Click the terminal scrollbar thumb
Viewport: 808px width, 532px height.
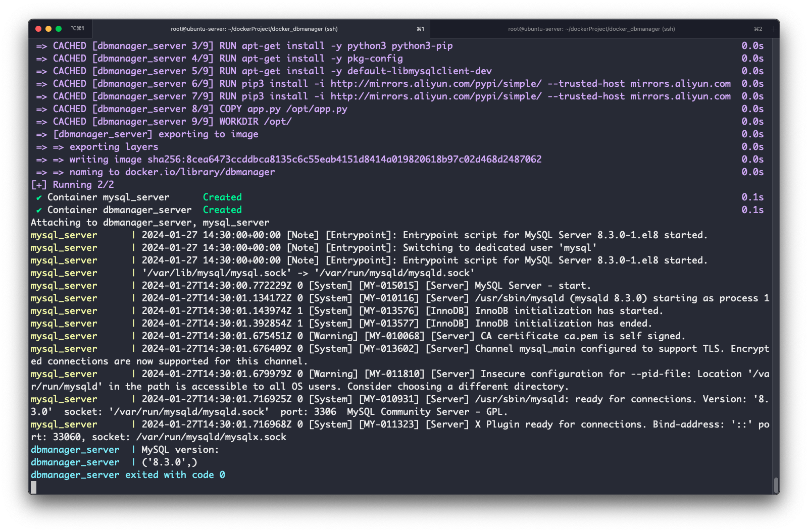776,486
